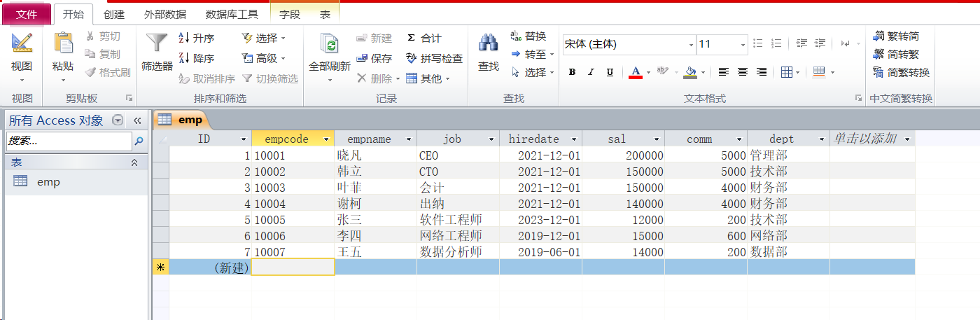Convert simplified to traditional 简转繁
Image resolution: width=980 pixels, height=320 pixels.
pos(896,54)
